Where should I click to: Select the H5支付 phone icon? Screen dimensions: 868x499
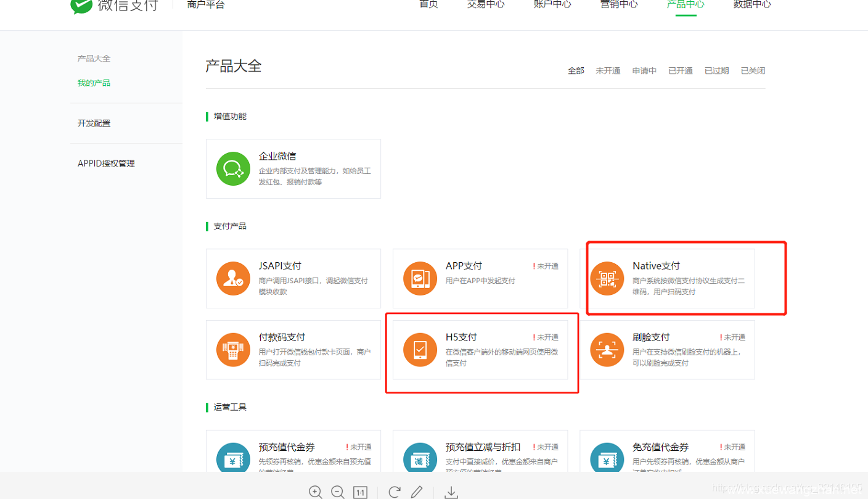(x=420, y=350)
